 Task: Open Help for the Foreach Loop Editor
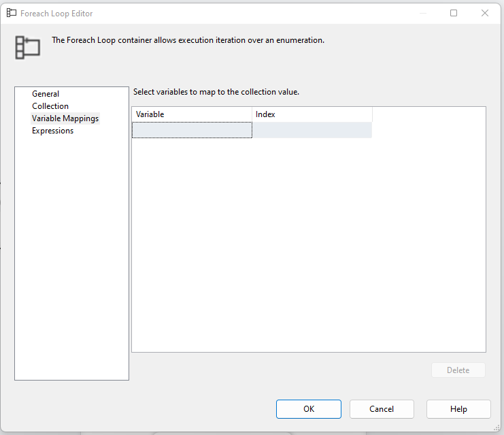pyautogui.click(x=458, y=409)
